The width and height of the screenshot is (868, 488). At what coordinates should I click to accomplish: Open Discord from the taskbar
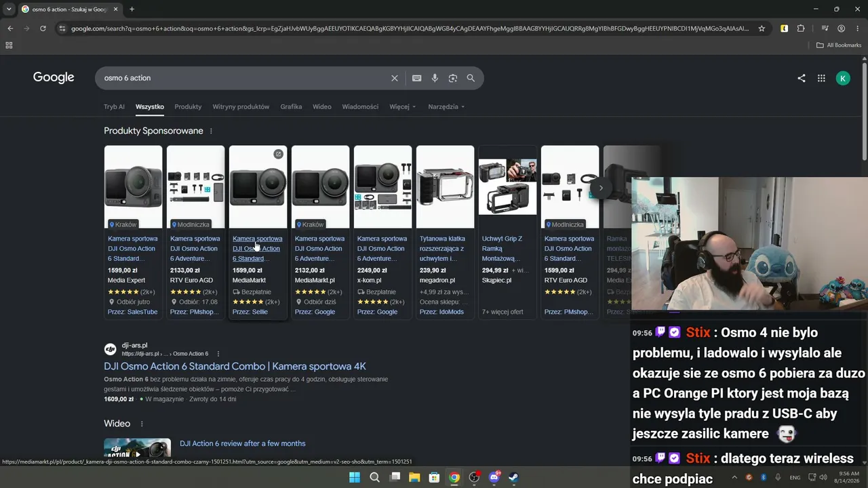click(x=494, y=477)
